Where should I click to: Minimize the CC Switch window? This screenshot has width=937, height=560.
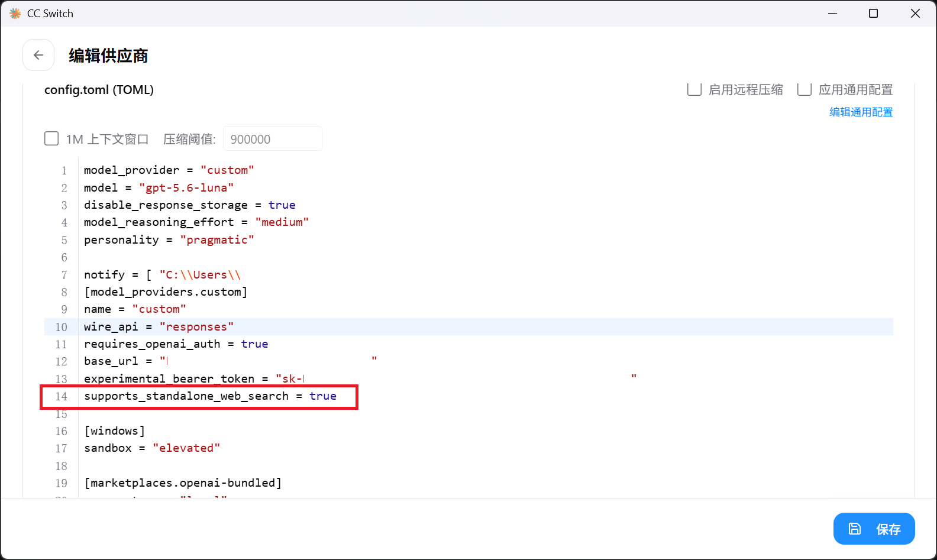(x=832, y=13)
